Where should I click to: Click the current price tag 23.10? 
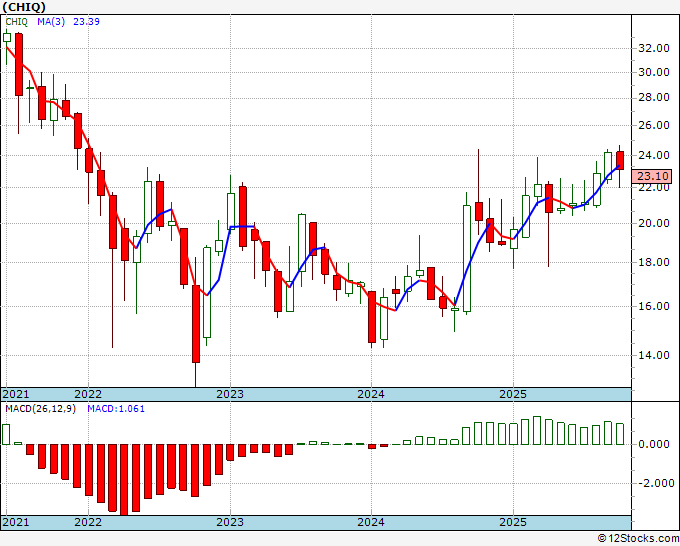click(651, 176)
